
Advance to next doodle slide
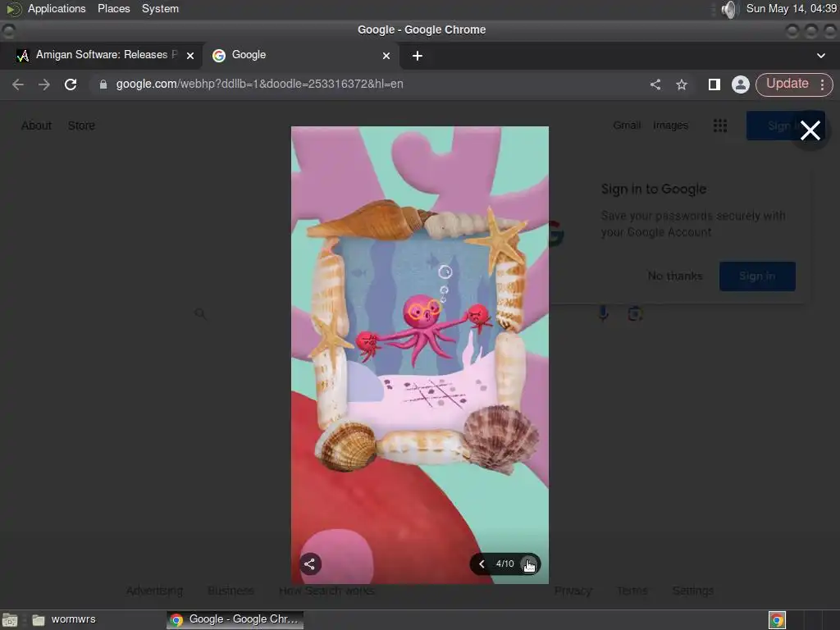pos(529,564)
